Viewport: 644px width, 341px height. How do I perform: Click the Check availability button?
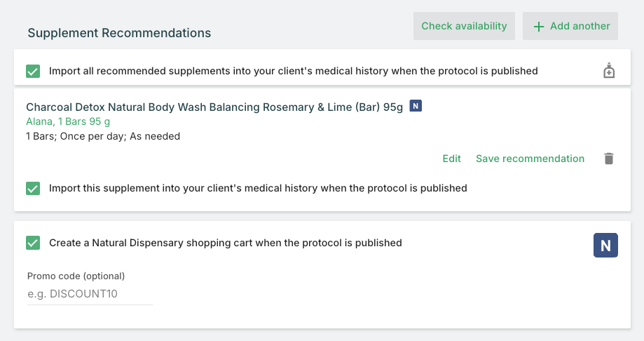pos(464,26)
